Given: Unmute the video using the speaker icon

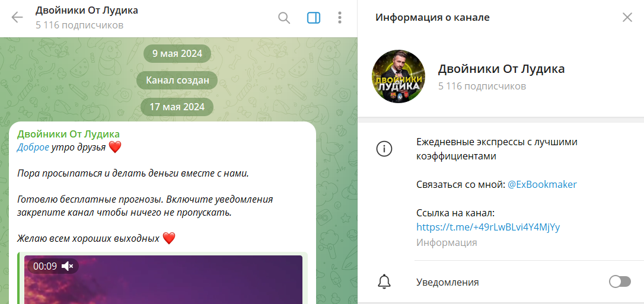Looking at the screenshot, I should 68,266.
